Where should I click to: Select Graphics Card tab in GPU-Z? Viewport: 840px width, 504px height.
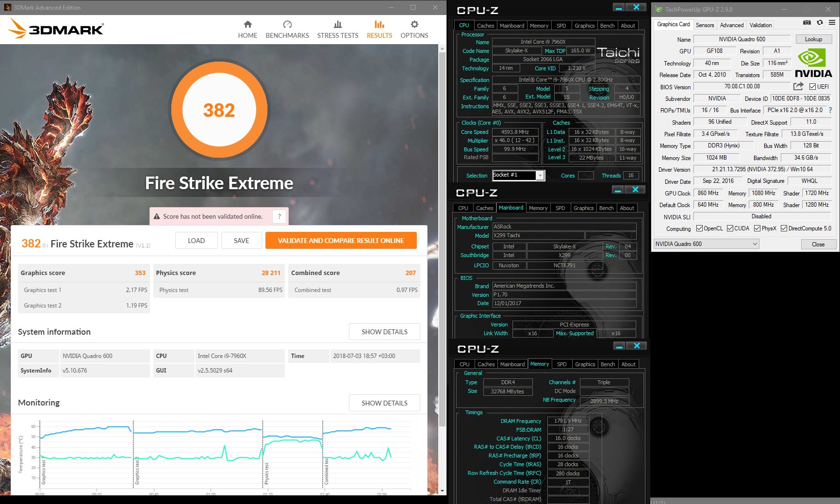click(x=673, y=24)
